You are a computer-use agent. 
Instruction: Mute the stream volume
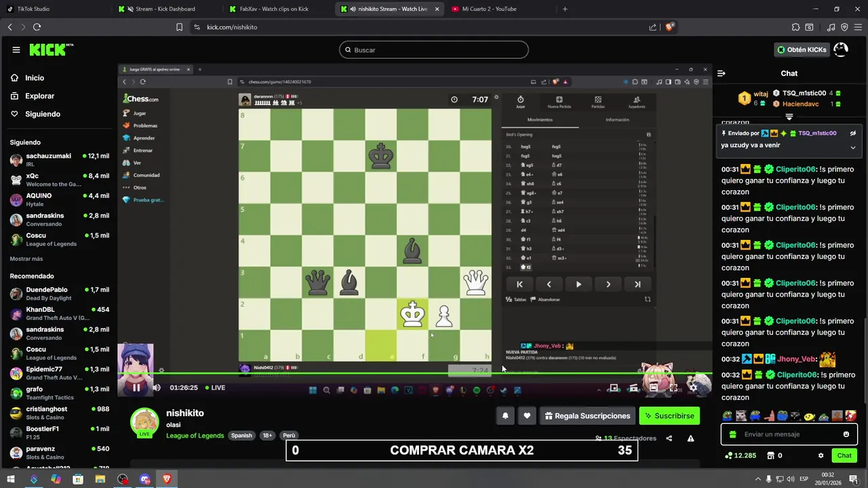point(157,388)
